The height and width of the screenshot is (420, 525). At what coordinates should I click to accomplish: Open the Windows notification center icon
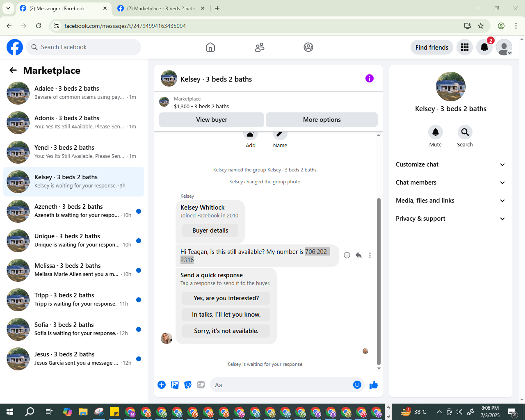click(x=512, y=412)
